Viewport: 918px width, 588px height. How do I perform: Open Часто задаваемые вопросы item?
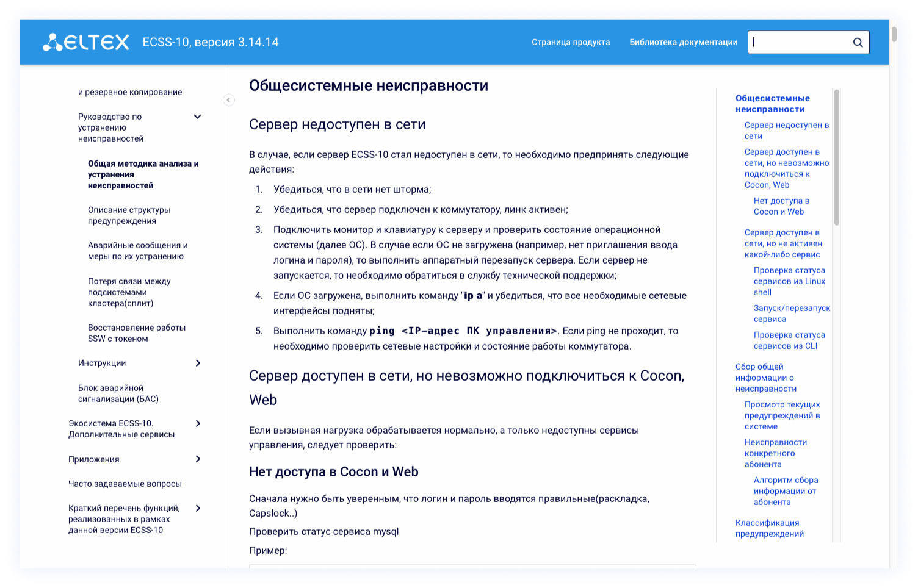125,484
